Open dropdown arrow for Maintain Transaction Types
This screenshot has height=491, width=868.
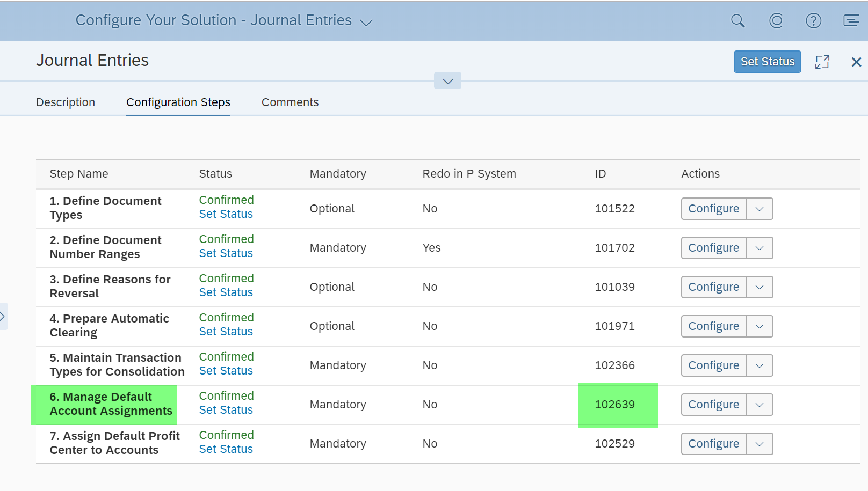(x=759, y=365)
